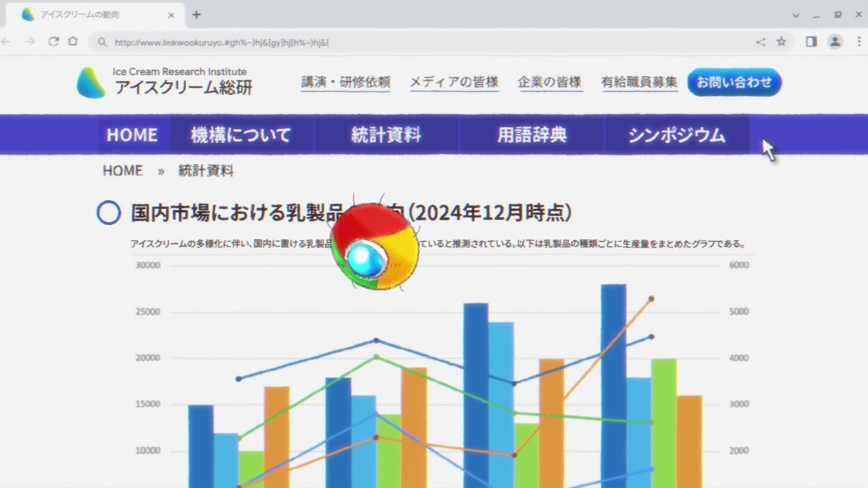Open the メディアの皆様 link

(x=454, y=82)
